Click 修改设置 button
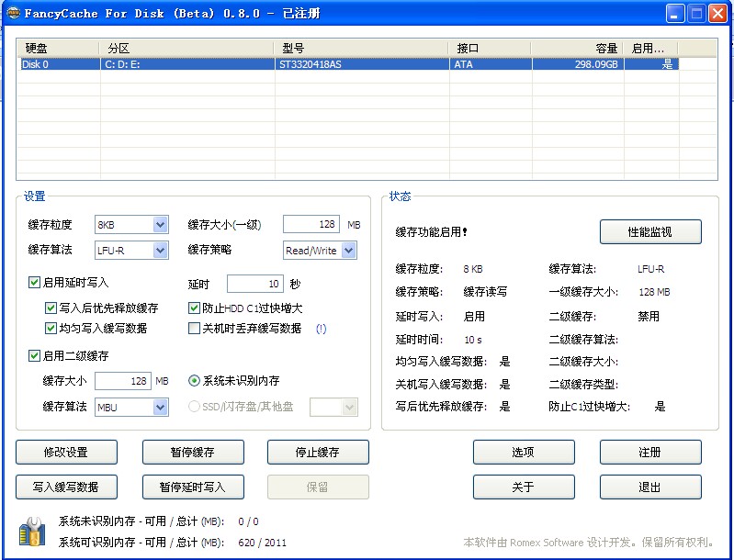Image resolution: width=734 pixels, height=560 pixels. click(66, 452)
